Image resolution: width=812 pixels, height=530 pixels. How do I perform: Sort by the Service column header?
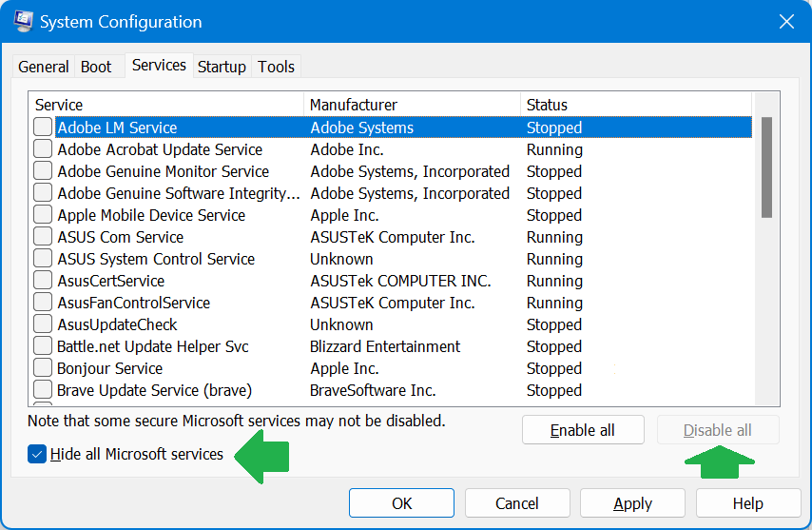tap(165, 105)
